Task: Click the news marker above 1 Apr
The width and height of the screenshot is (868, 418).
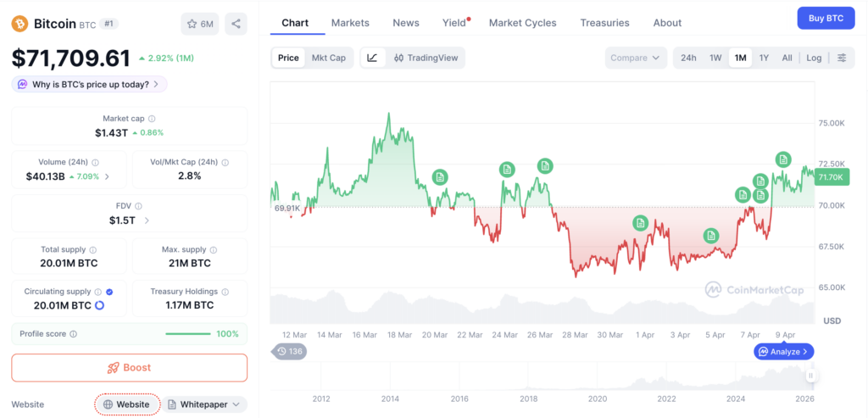Action: [x=641, y=223]
